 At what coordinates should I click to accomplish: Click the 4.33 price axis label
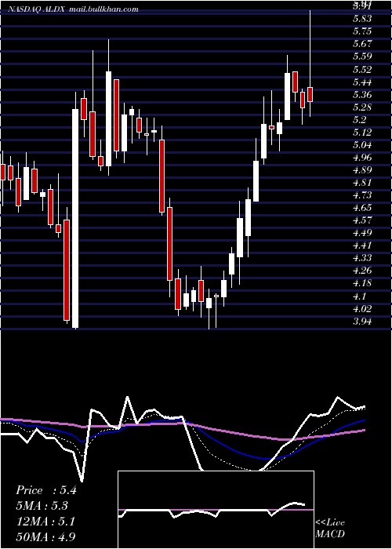362,258
